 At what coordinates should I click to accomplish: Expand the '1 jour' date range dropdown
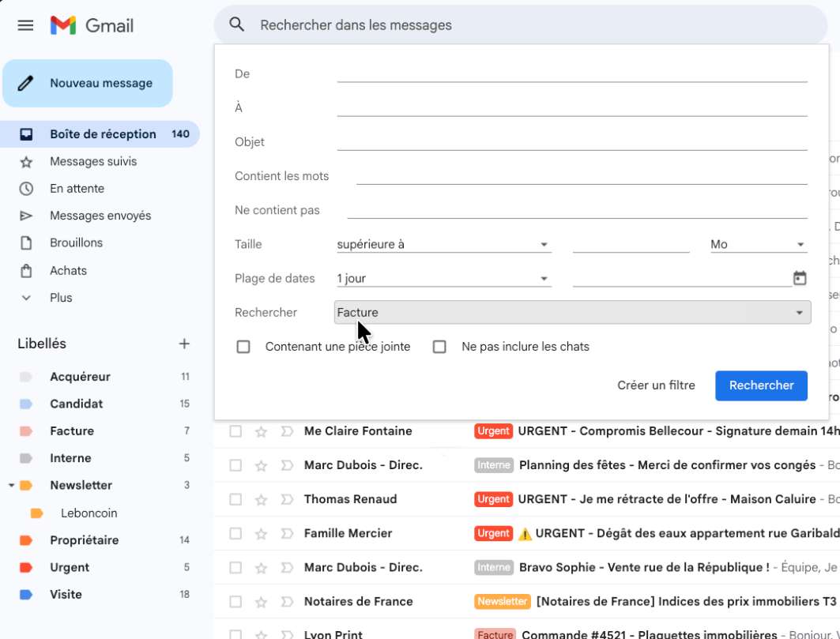tap(443, 279)
